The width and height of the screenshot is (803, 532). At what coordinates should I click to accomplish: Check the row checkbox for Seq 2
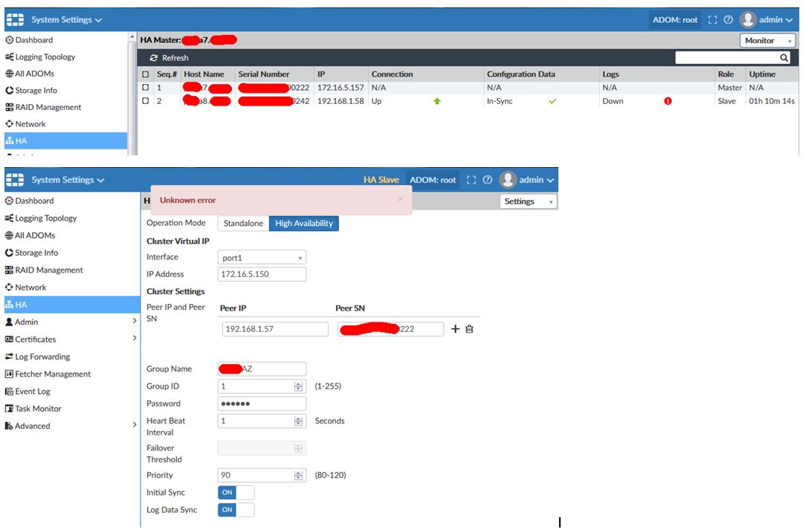(x=146, y=101)
